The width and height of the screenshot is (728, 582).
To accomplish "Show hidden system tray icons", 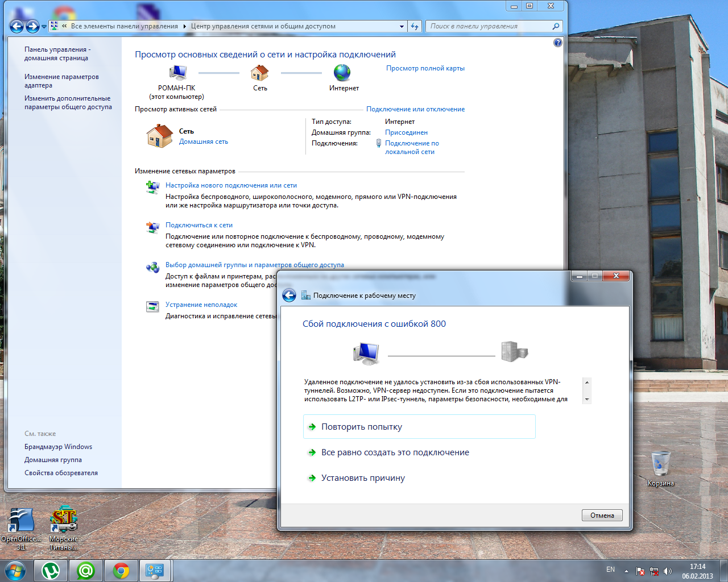I will (x=626, y=571).
